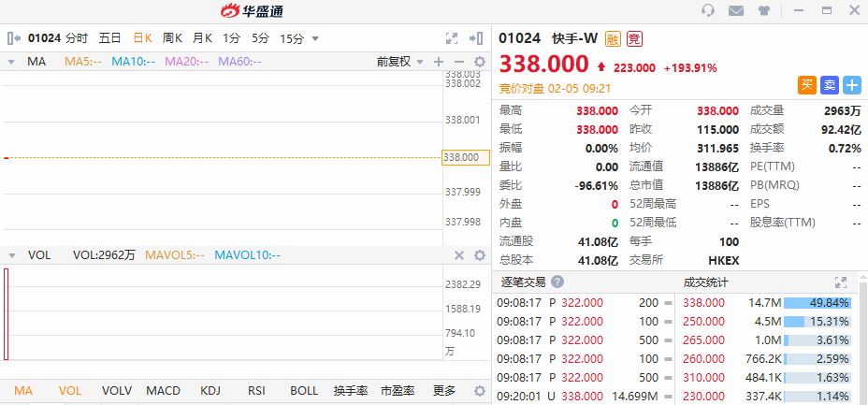The width and height of the screenshot is (868, 405).
Task: Click the 快手-W stock name
Action: (x=575, y=38)
